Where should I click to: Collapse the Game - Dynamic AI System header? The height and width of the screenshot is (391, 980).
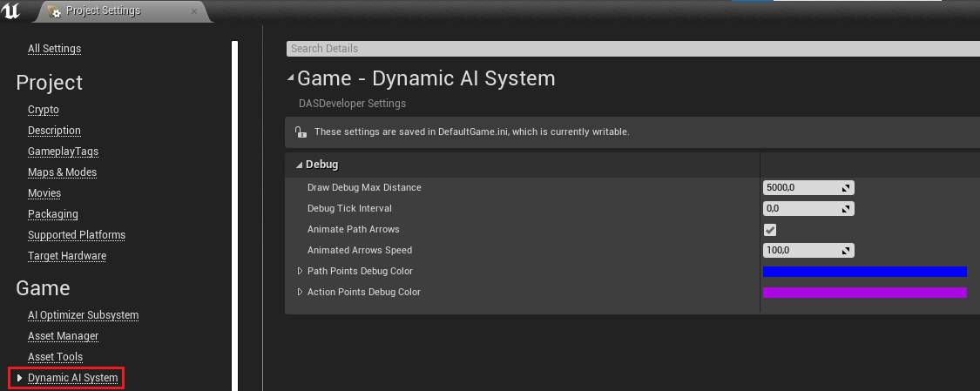click(x=291, y=79)
